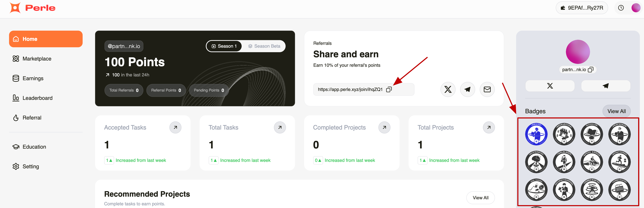
Task: Expand Total Tasks details arrow
Action: point(280,128)
